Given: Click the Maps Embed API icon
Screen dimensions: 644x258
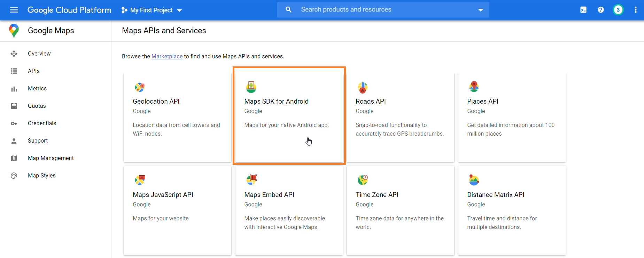Looking at the screenshot, I should [251, 179].
